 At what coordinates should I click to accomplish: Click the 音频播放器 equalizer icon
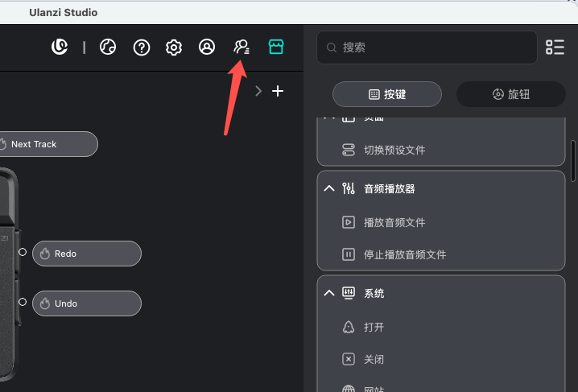click(349, 188)
